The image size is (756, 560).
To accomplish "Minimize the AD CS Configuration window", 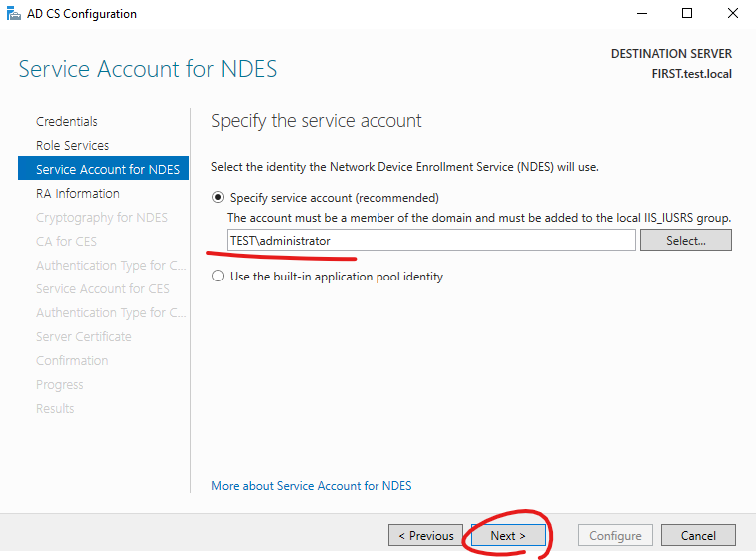I will click(642, 14).
